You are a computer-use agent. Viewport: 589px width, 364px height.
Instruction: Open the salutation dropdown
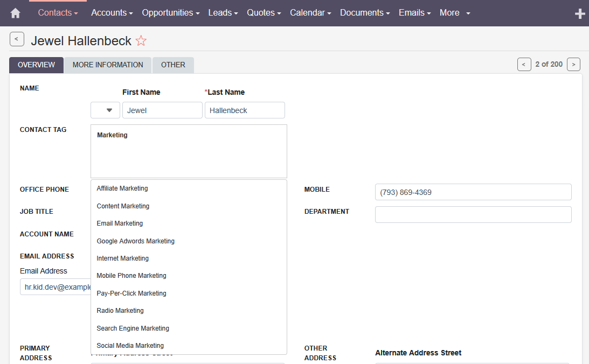click(105, 110)
